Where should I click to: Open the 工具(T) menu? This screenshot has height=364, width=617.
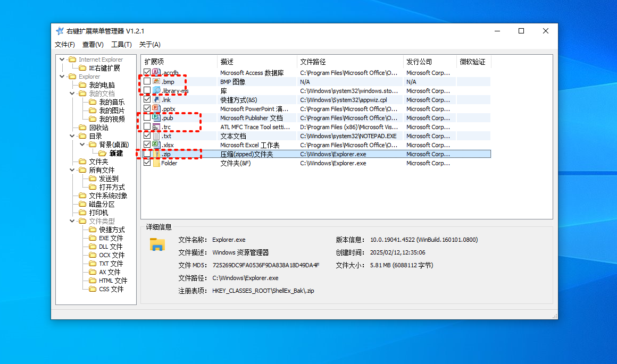pos(121,45)
